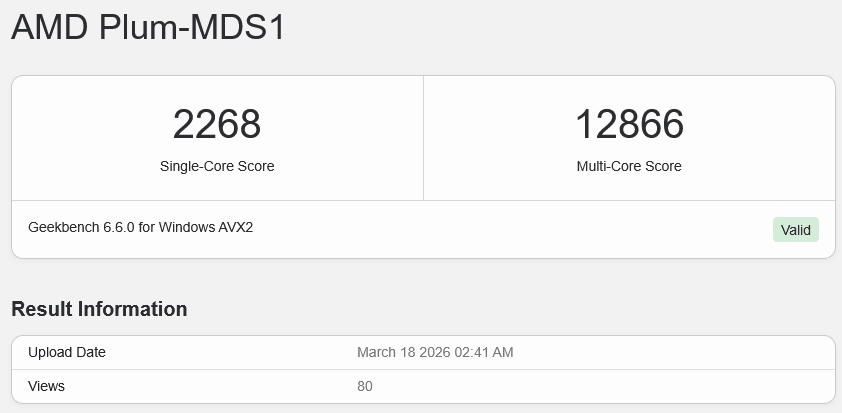Screen dimensions: 842x413
Task: Click the AMD Plum-MDS1 page title
Action: tap(148, 28)
